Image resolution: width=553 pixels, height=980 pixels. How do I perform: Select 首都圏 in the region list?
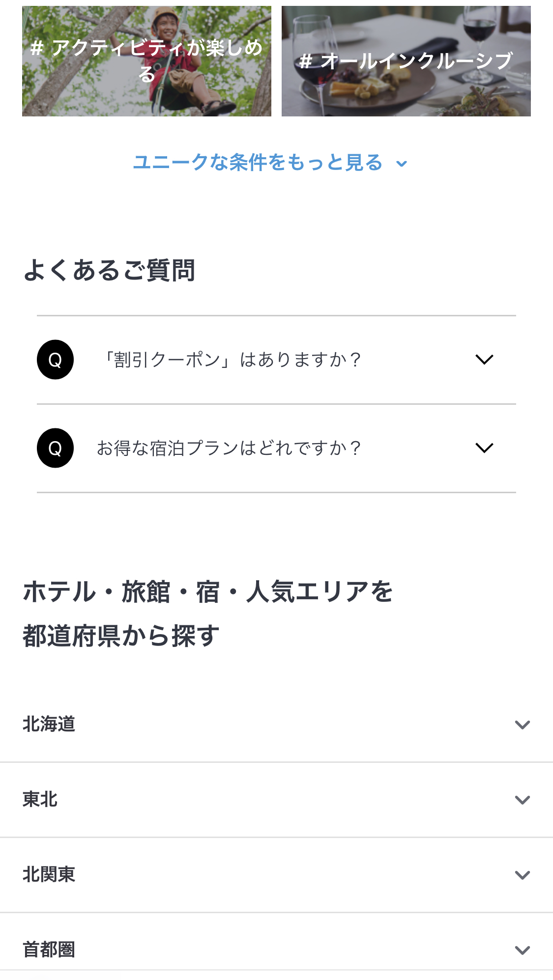tap(49, 950)
